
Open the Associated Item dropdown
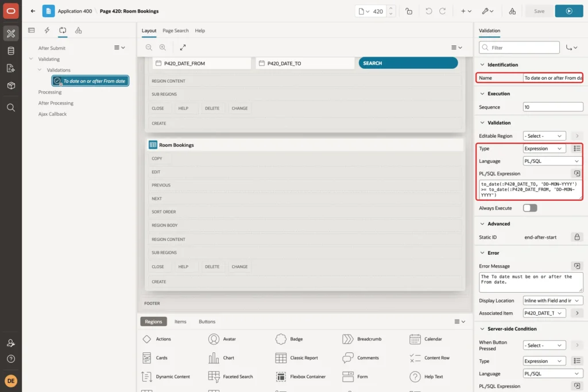coord(544,313)
